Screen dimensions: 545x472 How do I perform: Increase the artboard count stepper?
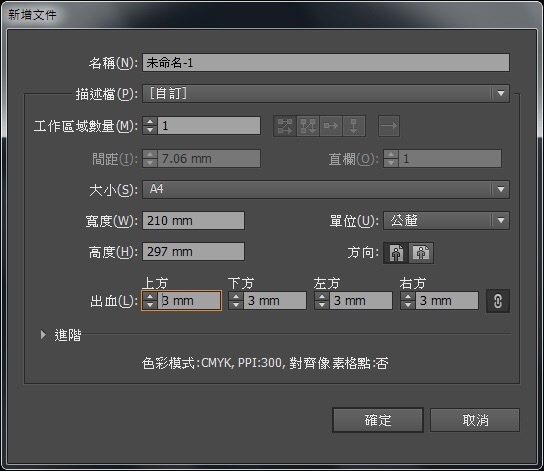pos(150,122)
